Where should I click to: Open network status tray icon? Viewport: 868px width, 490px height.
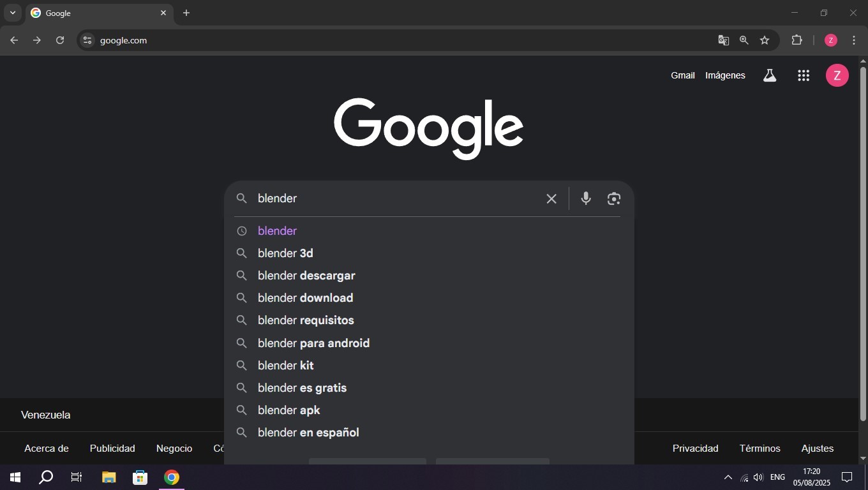[744, 477]
